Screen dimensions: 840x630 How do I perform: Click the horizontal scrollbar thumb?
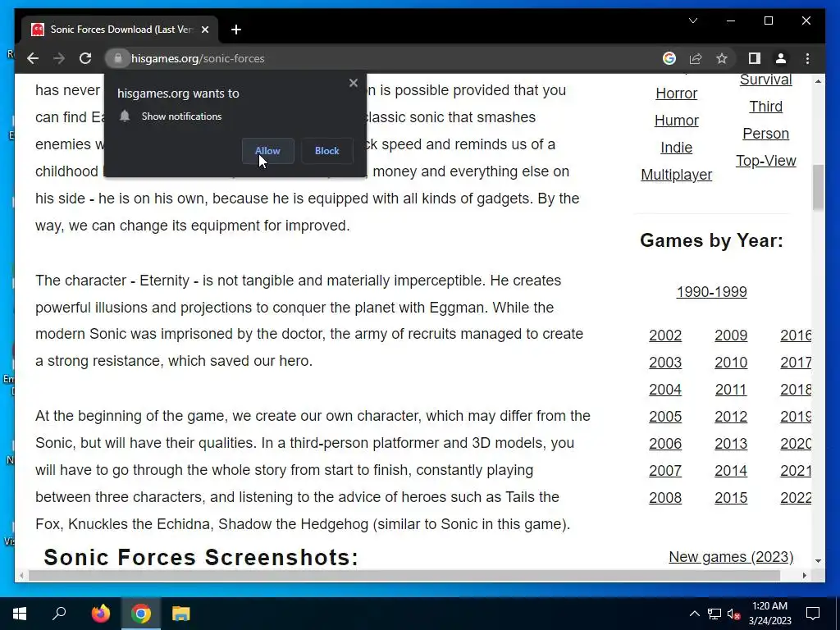(404, 576)
